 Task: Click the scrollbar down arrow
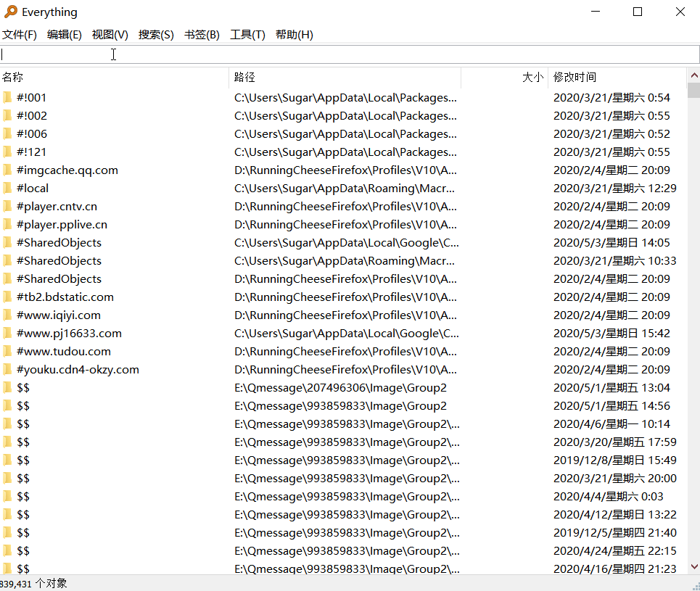click(693, 566)
